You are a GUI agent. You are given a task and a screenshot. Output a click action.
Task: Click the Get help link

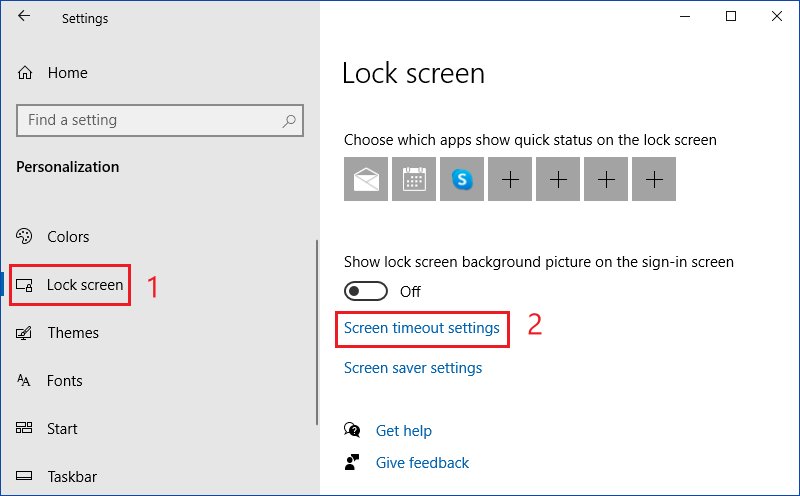pos(403,431)
